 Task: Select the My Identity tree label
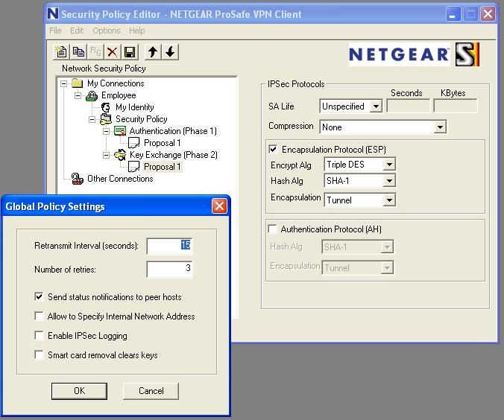click(x=135, y=107)
